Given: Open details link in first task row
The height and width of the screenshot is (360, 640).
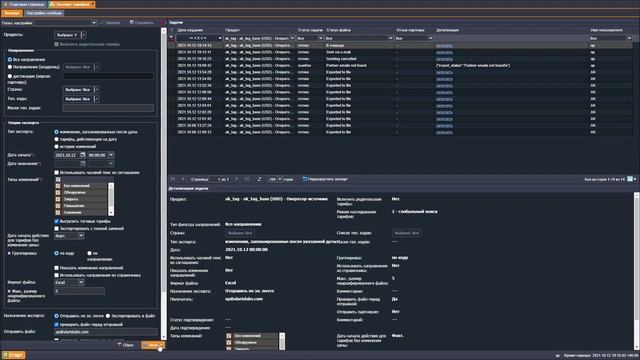Looking at the screenshot, I should [x=444, y=46].
